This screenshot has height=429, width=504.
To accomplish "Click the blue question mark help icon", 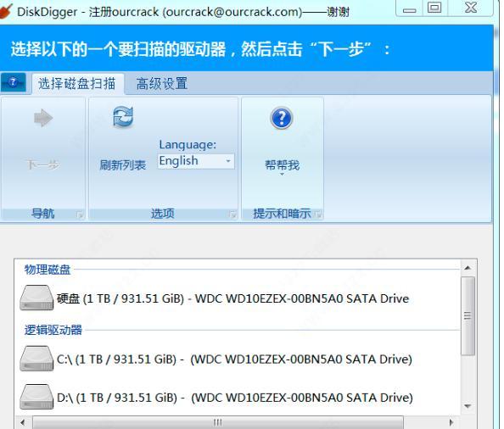I will pyautogui.click(x=282, y=118).
